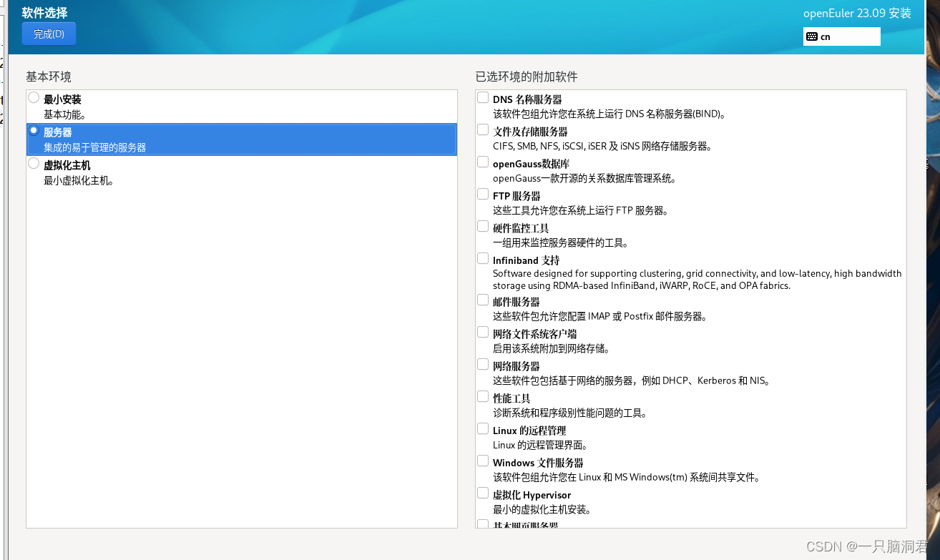Check the 邮件服务器 option
Screen dimensions: 940x560
[x=482, y=299]
